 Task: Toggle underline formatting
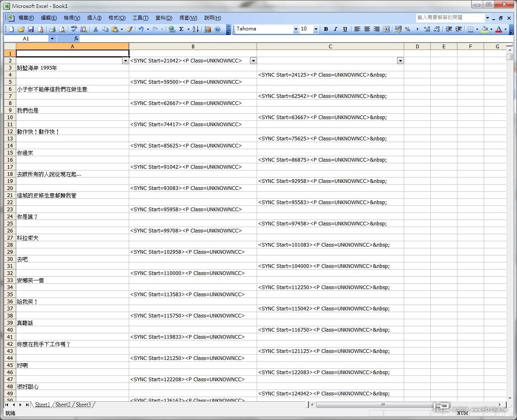345,29
